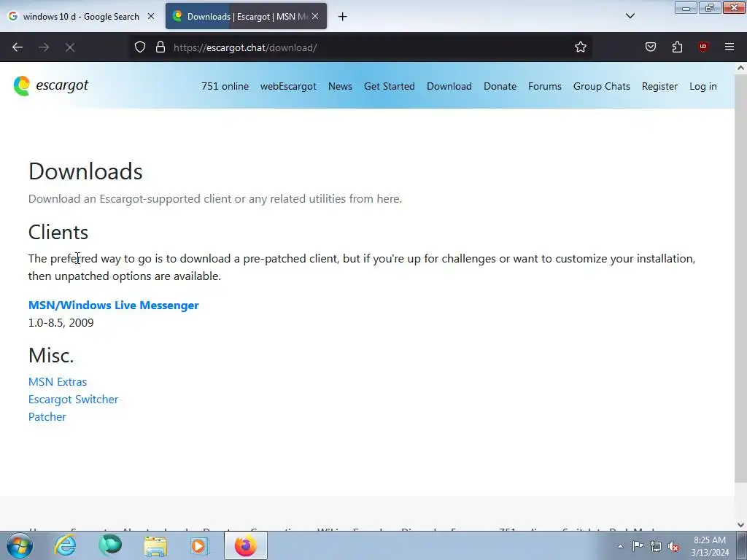
Task: Open the Download nav item
Action: tap(449, 86)
